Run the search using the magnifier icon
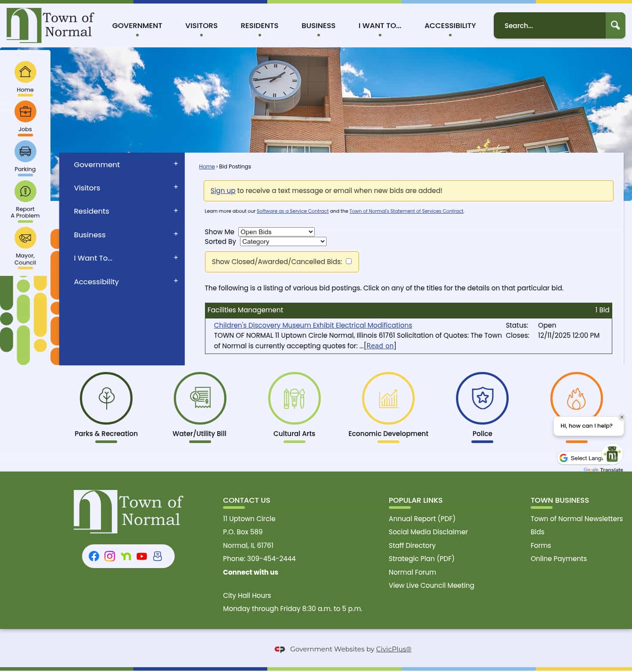 [x=615, y=25]
